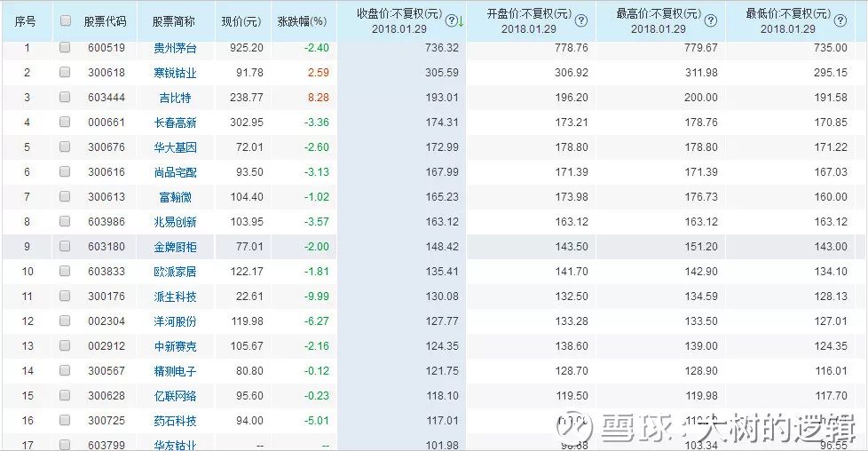Open the 尚品宅配 stock link
868x451 pixels.
point(175,172)
